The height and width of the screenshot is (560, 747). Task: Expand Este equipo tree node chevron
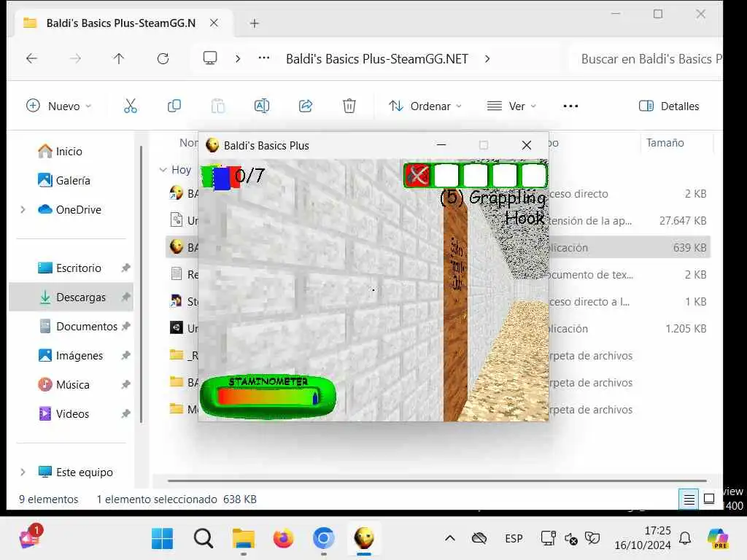tap(23, 472)
